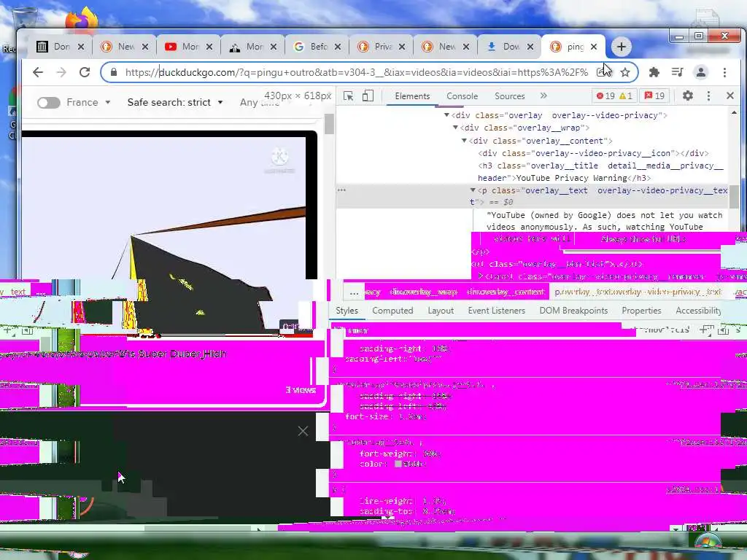This screenshot has height=560, width=747.
Task: Reload the current page
Action: coord(85,72)
